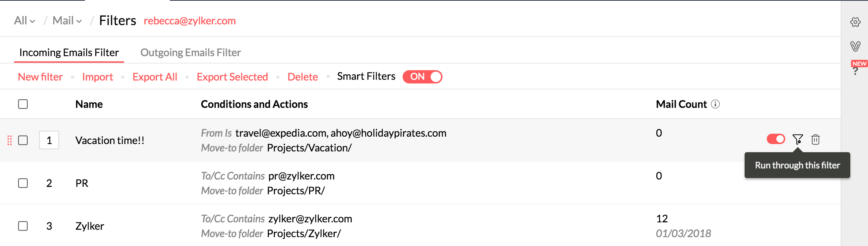Check the PR filter checkbox

[x=23, y=183]
